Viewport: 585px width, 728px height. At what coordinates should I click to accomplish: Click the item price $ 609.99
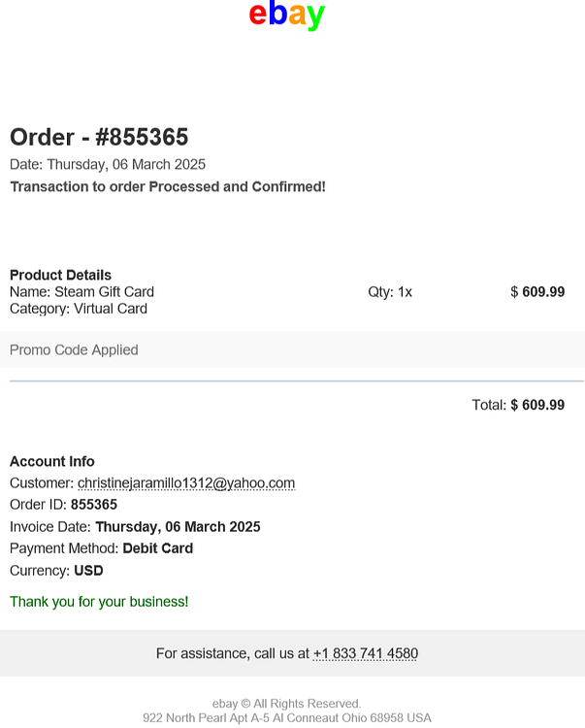tap(537, 292)
